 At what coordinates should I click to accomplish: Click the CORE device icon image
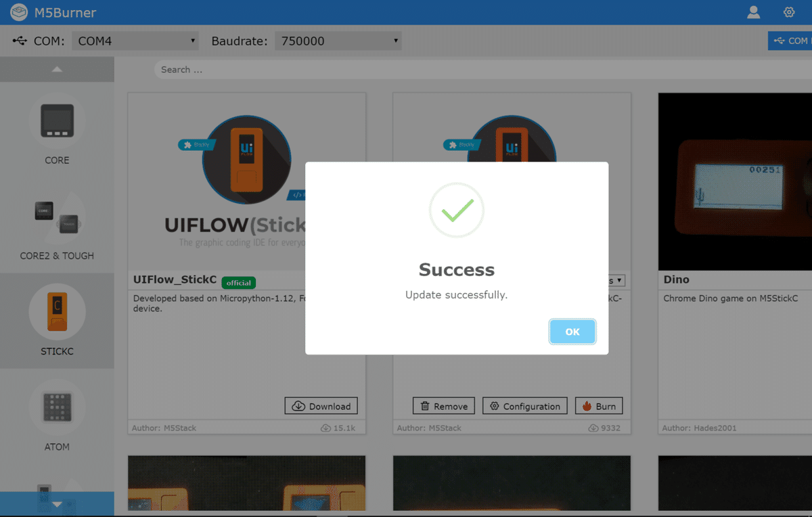[x=57, y=120]
